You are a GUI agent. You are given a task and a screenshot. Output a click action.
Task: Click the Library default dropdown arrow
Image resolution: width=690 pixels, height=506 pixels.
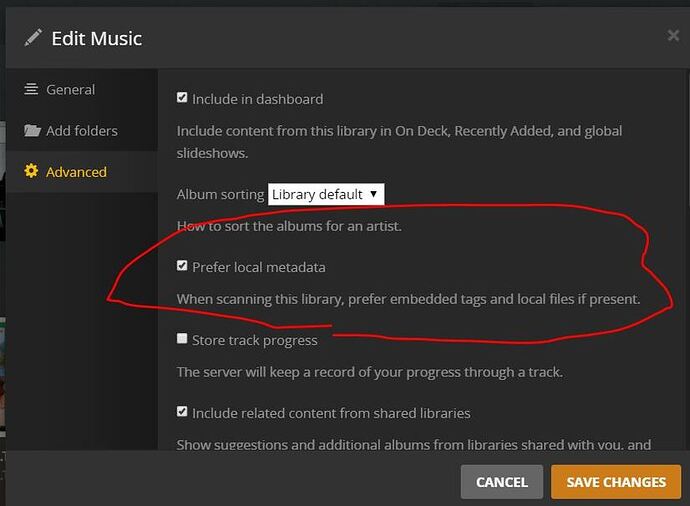(373, 194)
